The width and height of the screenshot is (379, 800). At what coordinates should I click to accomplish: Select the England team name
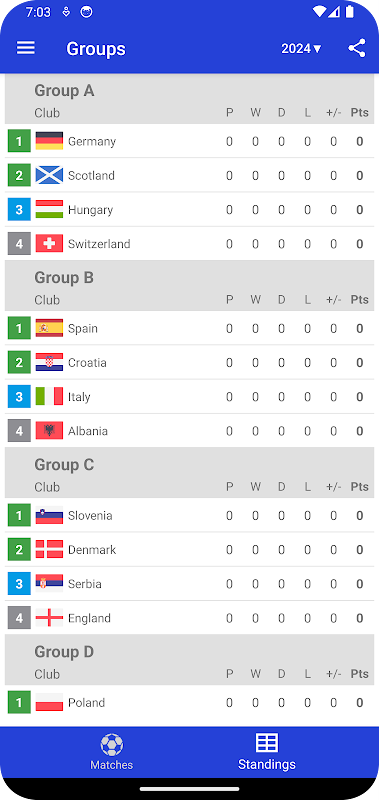tap(89, 618)
